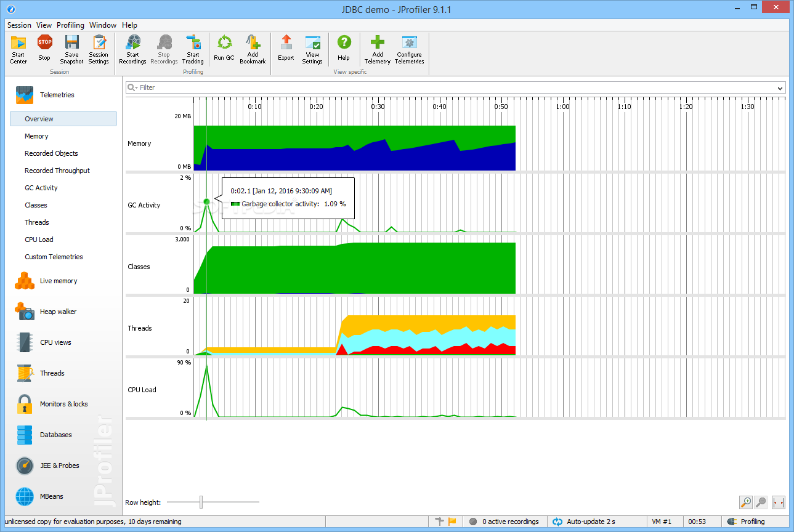Click the GC activity data point
The image size is (794, 532).
pos(206,201)
